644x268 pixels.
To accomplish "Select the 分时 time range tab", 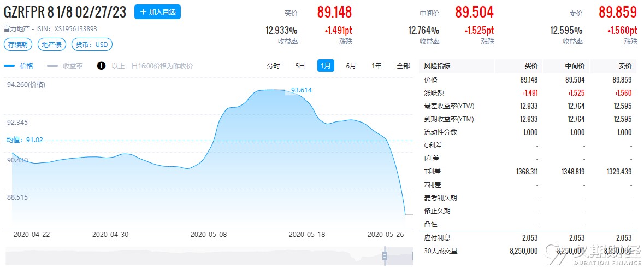I will [x=273, y=66].
